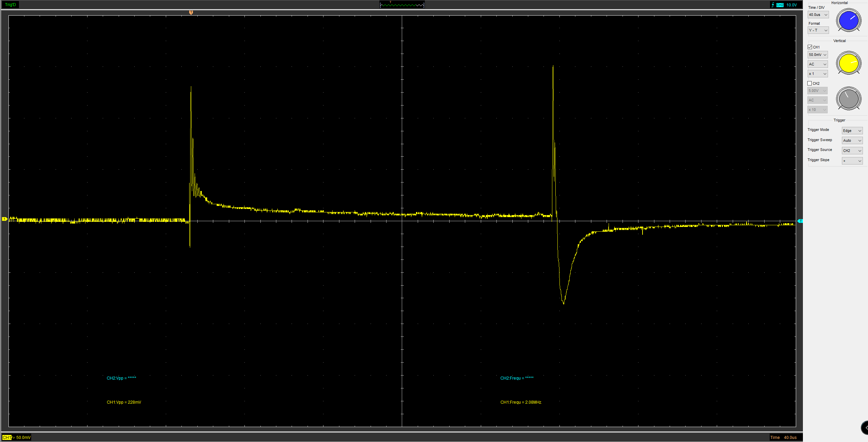Expand the Trigger Mode Edge dropdown
Screen dimensions: 868x442
click(x=852, y=131)
